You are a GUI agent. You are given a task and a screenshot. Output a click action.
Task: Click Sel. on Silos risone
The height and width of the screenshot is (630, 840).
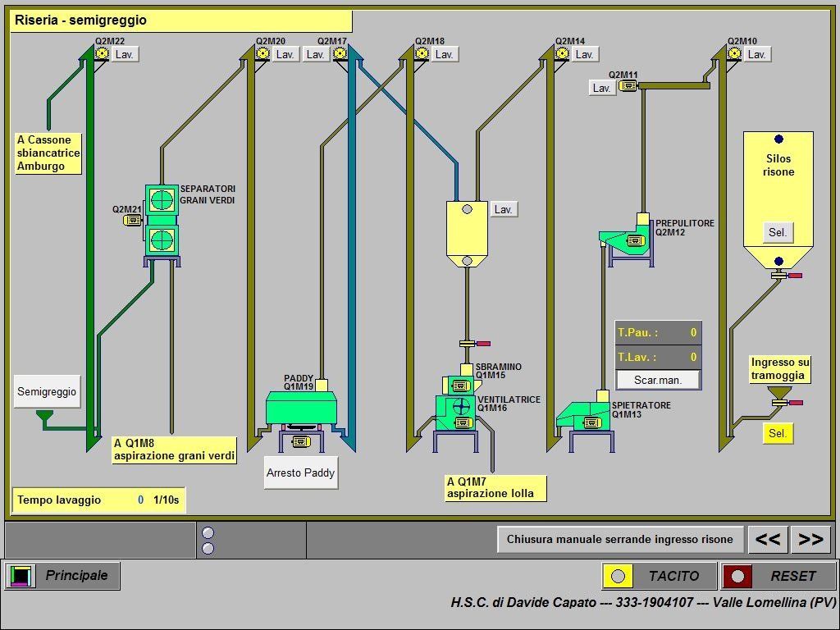coord(778,232)
